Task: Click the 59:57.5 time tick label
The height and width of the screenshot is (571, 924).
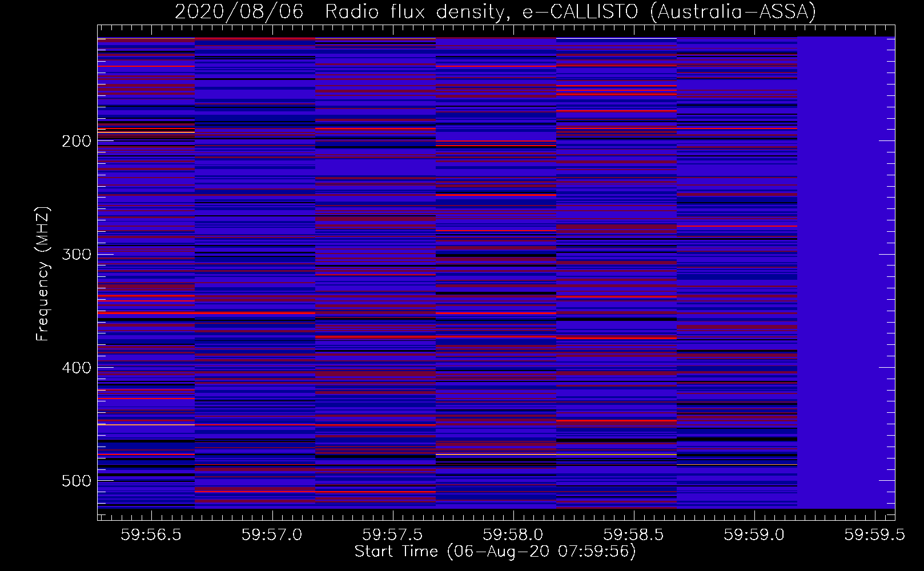Action: click(x=392, y=534)
